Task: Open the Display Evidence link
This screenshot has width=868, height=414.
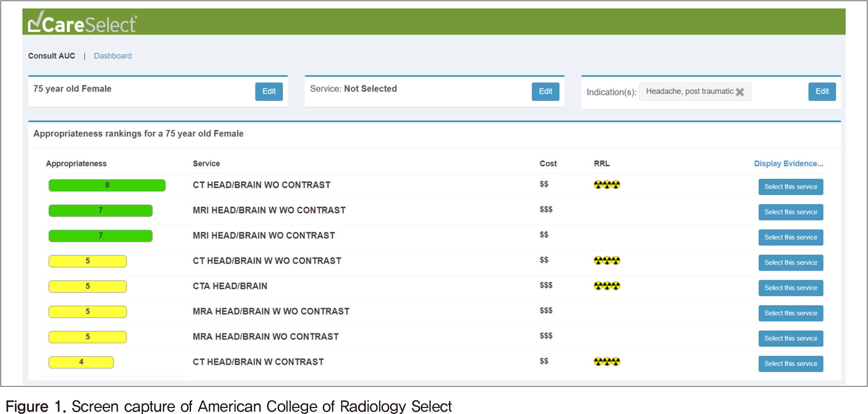Action: pyautogui.click(x=788, y=163)
